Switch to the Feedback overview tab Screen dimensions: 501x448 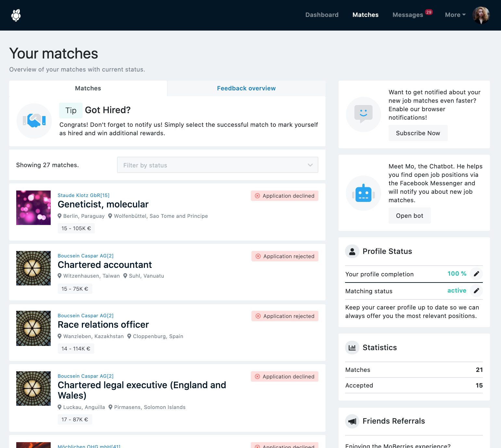coord(246,88)
